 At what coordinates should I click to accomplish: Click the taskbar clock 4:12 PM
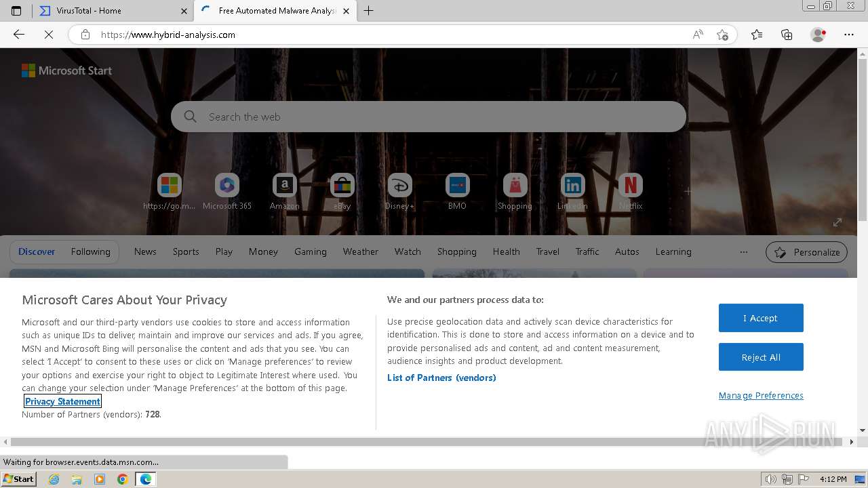point(833,479)
